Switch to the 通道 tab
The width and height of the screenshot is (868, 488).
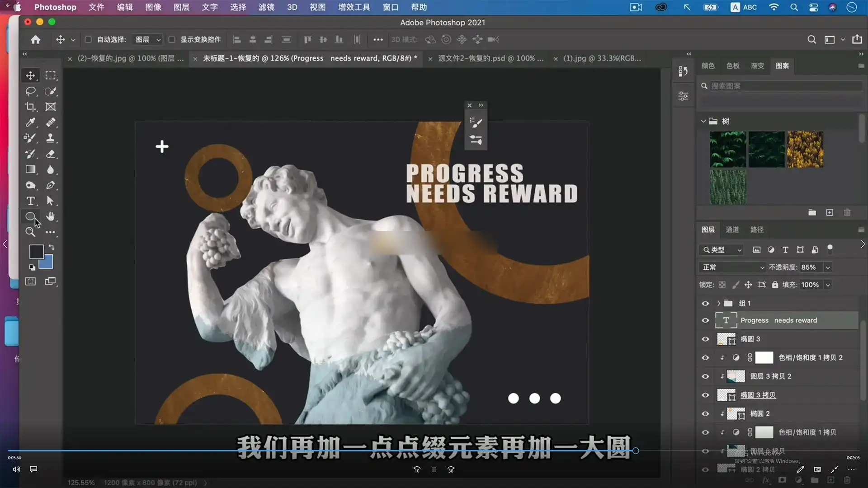tap(732, 230)
